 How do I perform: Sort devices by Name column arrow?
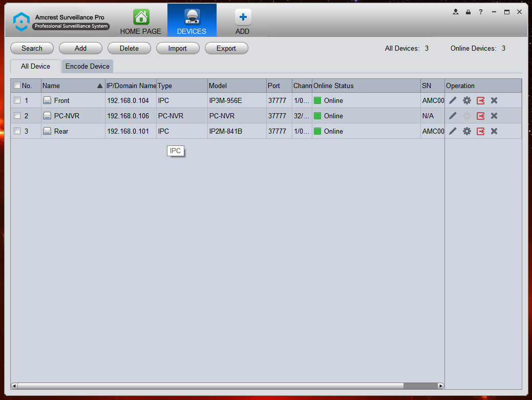click(x=100, y=86)
